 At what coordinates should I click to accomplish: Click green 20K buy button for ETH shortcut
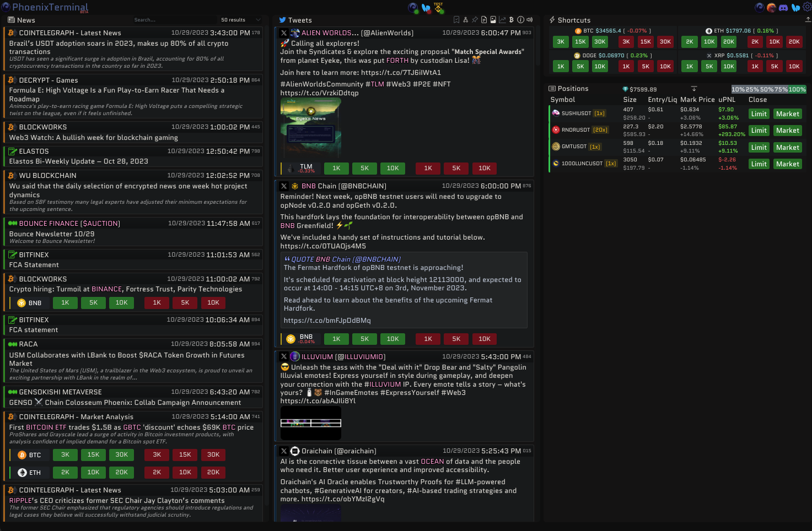(729, 42)
